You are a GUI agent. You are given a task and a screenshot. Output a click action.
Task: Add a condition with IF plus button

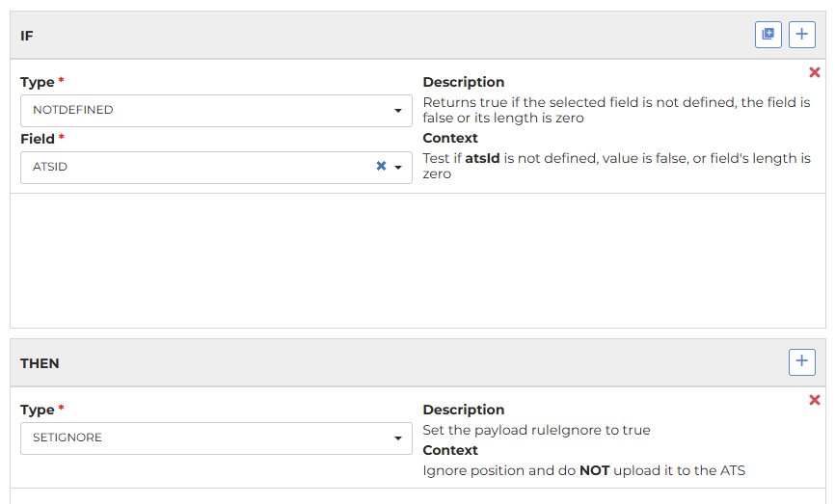pyautogui.click(x=802, y=35)
